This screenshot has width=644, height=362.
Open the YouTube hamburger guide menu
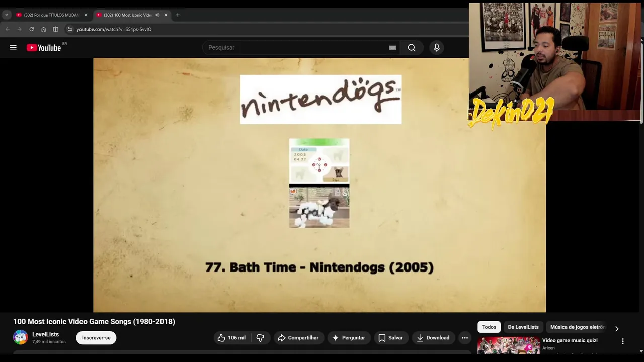pos(13,48)
